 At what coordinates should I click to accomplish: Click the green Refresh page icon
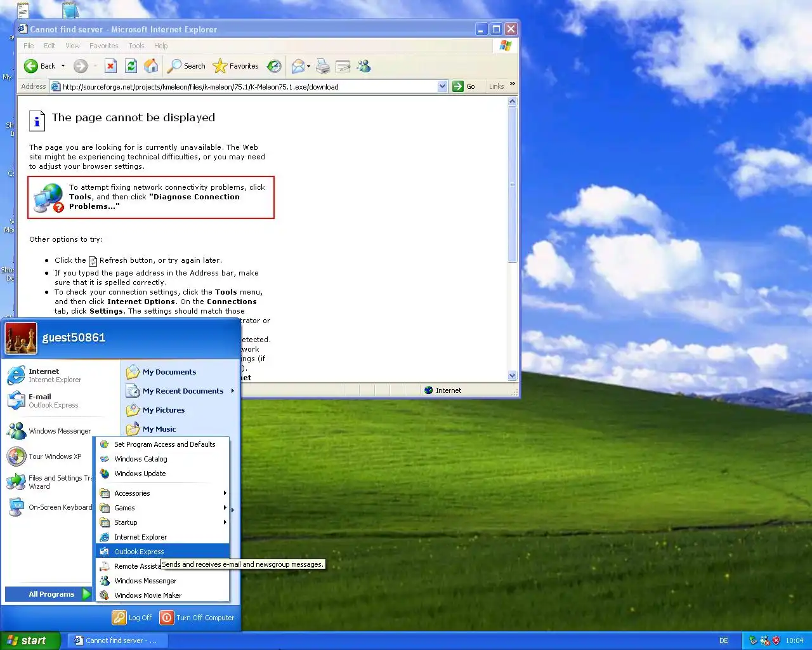click(x=131, y=66)
